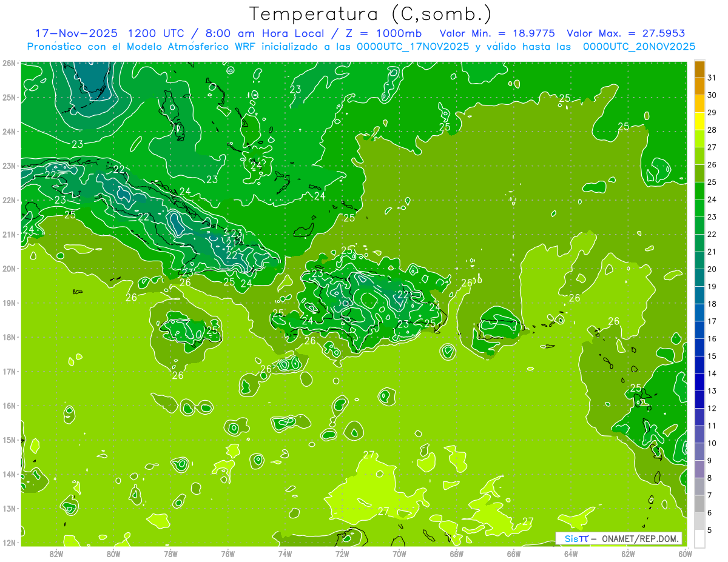Image resolution: width=728 pixels, height=562 pixels.
Task: Click the blue "Sis" logo text
Action: (571, 539)
